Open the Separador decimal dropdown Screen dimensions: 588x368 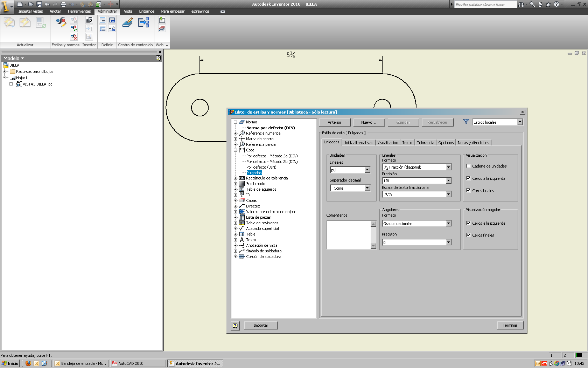[367, 188]
